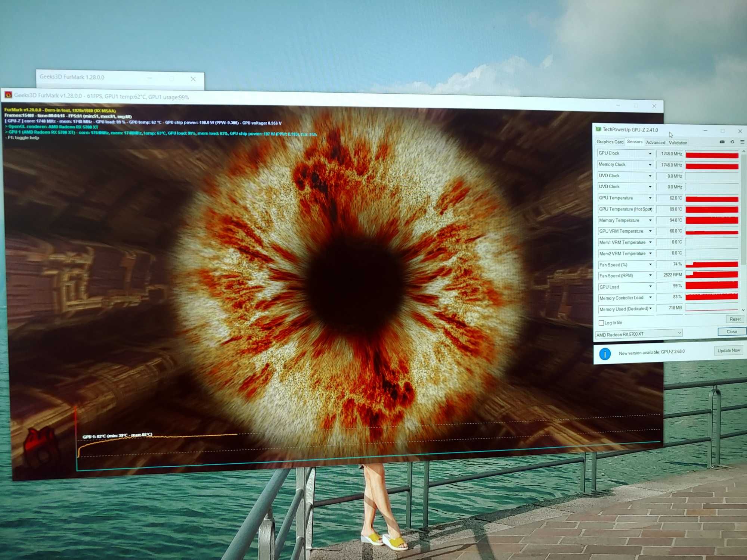Close the TechPowerUp GPU-Z window
Screen dimensions: 747x560
[740, 131]
